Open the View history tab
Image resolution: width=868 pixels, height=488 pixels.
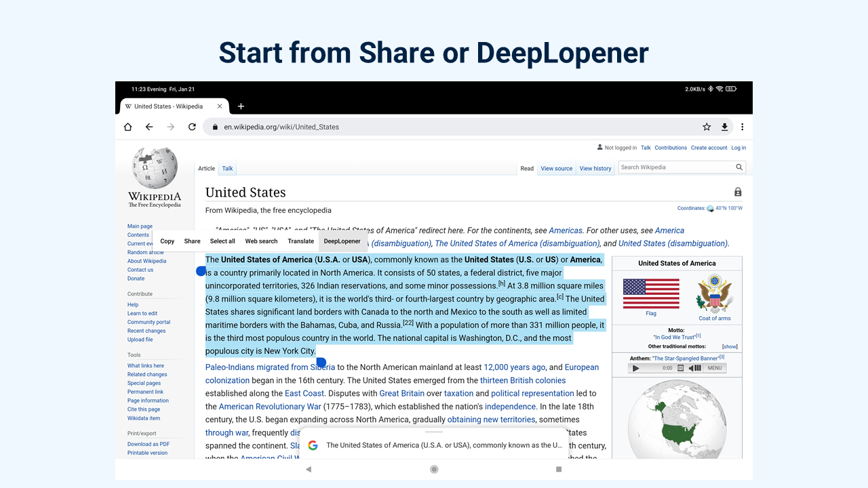595,168
